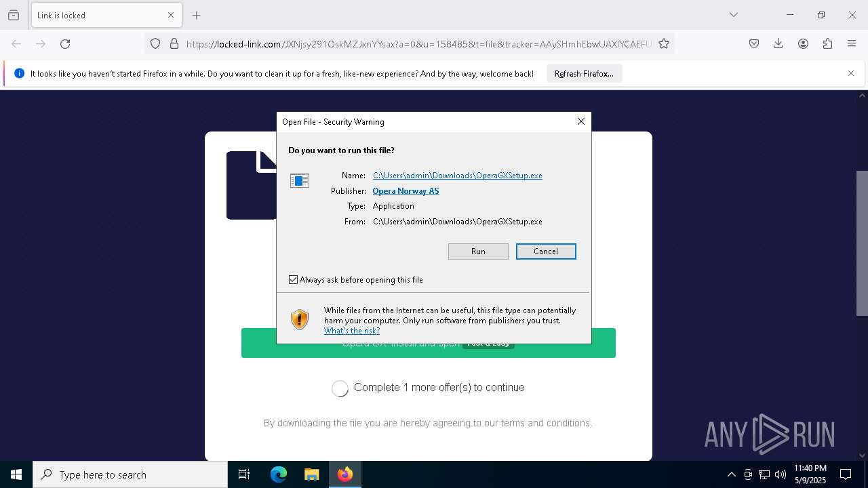Viewport: 868px width, 488px height.
Task: Click the page vertical scrollbar thumb
Action: coord(862,243)
